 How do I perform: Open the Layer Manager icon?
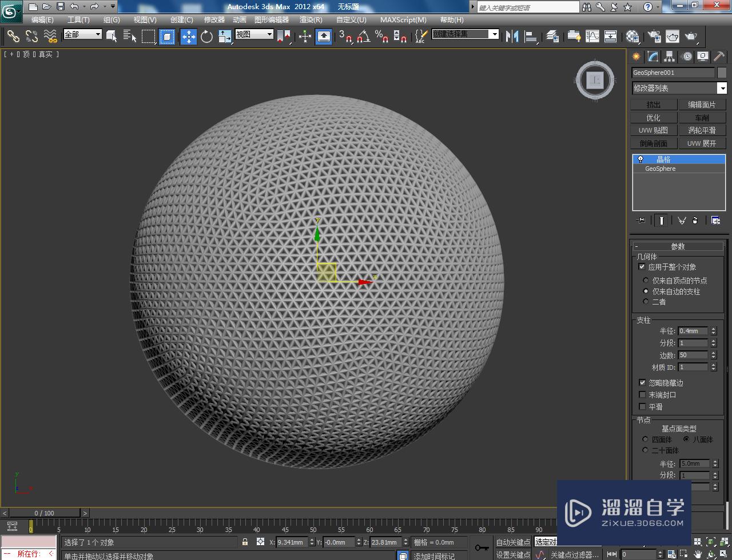point(552,37)
